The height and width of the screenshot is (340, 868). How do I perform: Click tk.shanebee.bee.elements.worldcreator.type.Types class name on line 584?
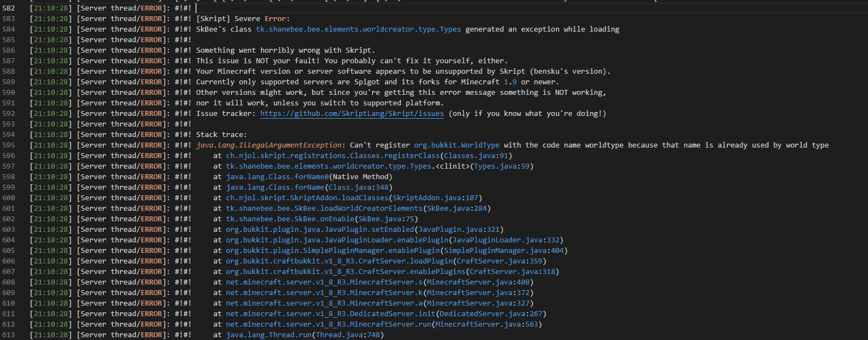point(358,29)
